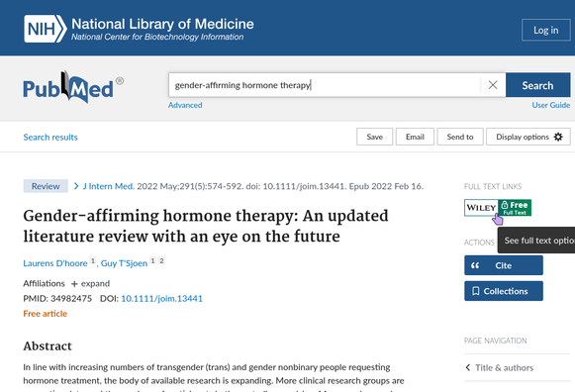Open the User Guide link
This screenshot has height=392, width=575.
tap(551, 105)
